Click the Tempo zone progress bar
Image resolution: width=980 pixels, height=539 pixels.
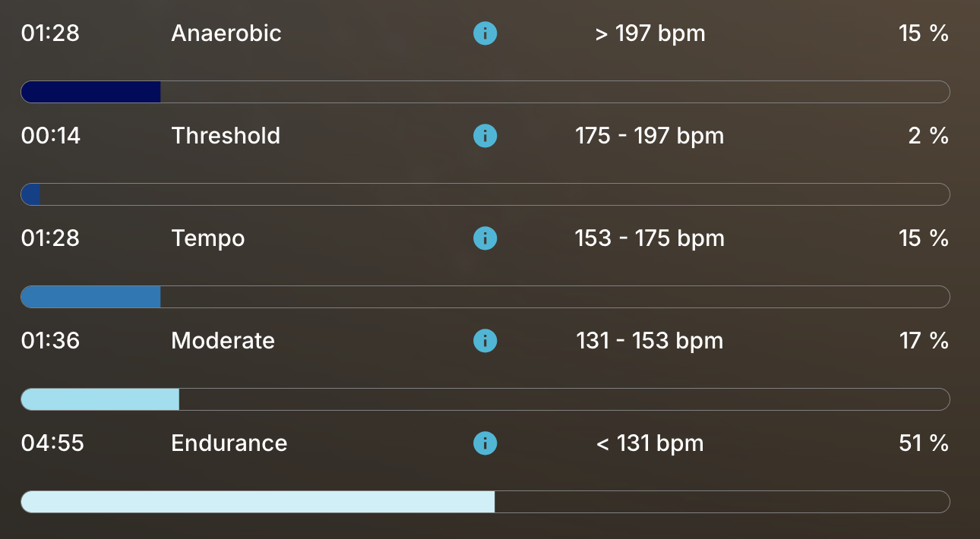click(x=485, y=297)
